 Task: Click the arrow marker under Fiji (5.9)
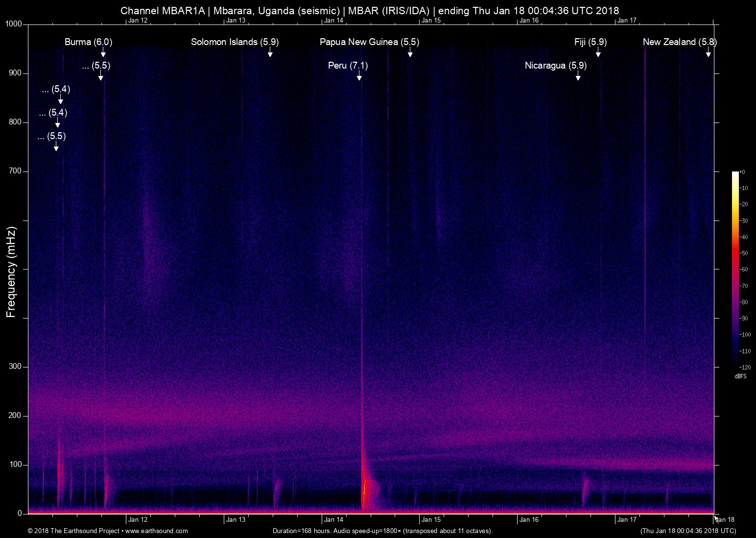(x=598, y=53)
